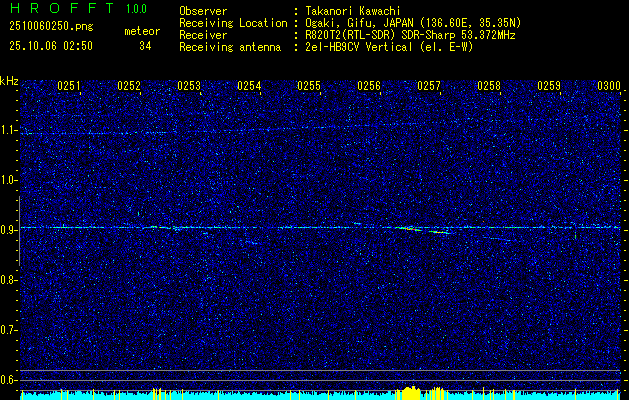Click the 0259 time tick label
The height and width of the screenshot is (400, 629).
[x=549, y=86]
